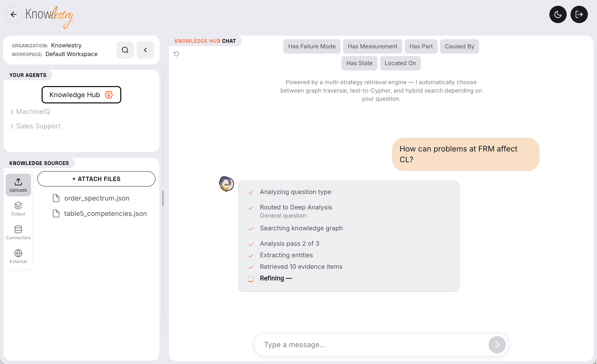
Task: Click the user question bubble about FRM
Action: click(465, 154)
